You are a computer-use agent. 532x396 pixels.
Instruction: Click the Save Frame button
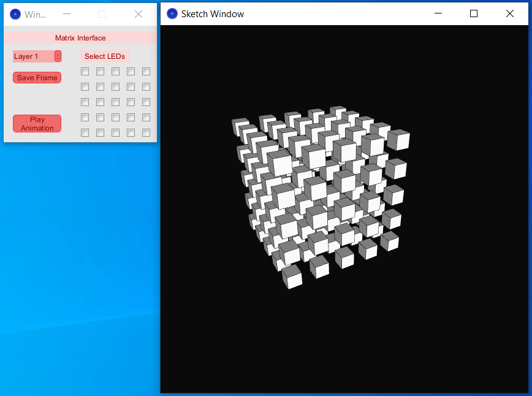tap(37, 77)
